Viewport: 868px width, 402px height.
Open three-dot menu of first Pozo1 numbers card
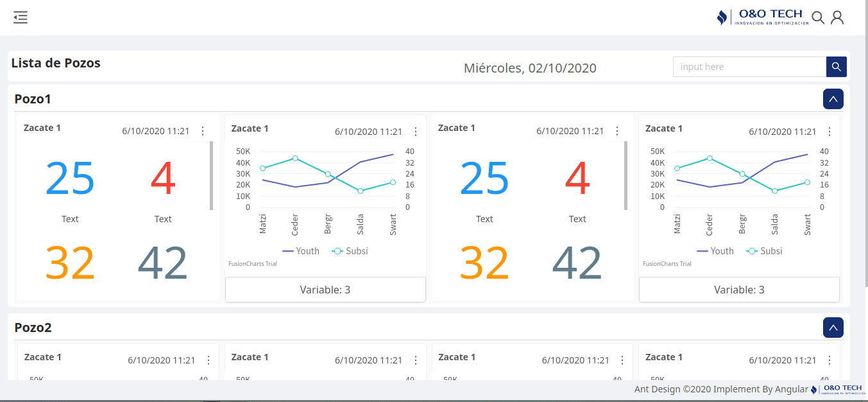click(x=203, y=131)
